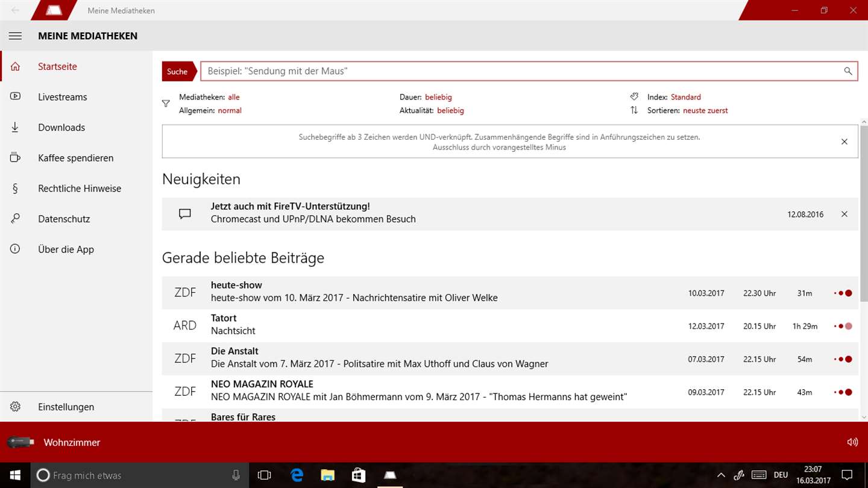The width and height of the screenshot is (868, 488).
Task: Change the Dauer filter value 'beliebig'
Action: (438, 97)
